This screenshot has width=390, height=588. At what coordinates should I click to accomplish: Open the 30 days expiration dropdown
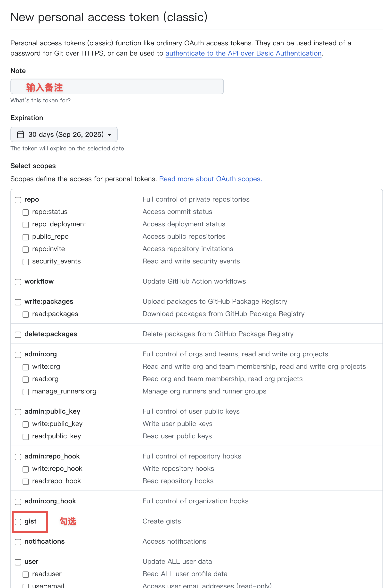pyautogui.click(x=64, y=135)
